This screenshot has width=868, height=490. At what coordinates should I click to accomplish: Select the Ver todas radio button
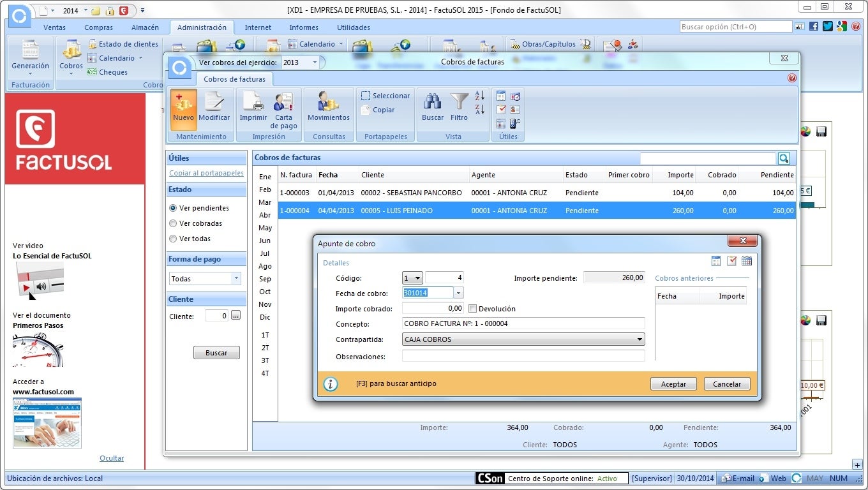pos(173,239)
